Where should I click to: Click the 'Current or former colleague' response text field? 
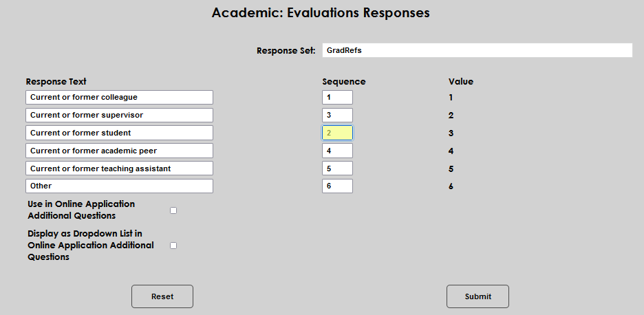120,98
